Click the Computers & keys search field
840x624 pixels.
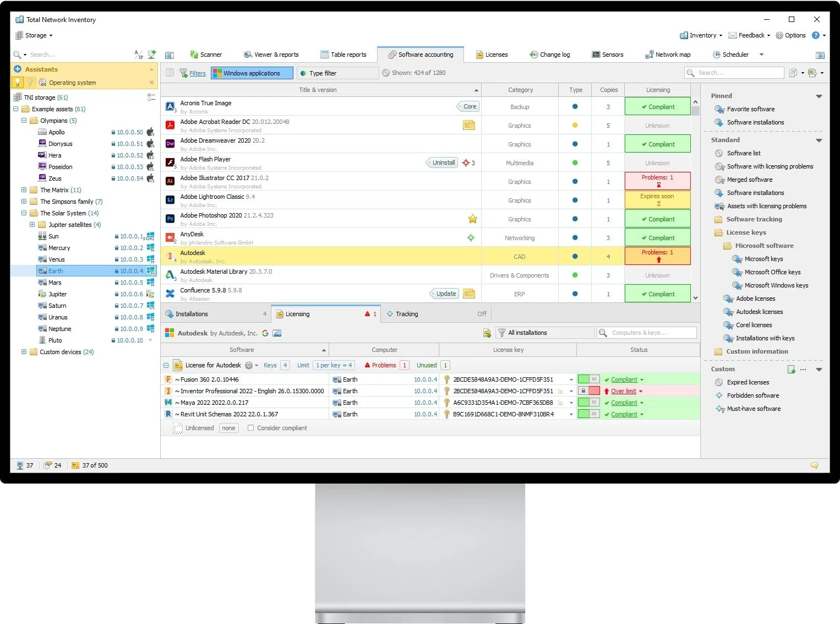tap(647, 333)
